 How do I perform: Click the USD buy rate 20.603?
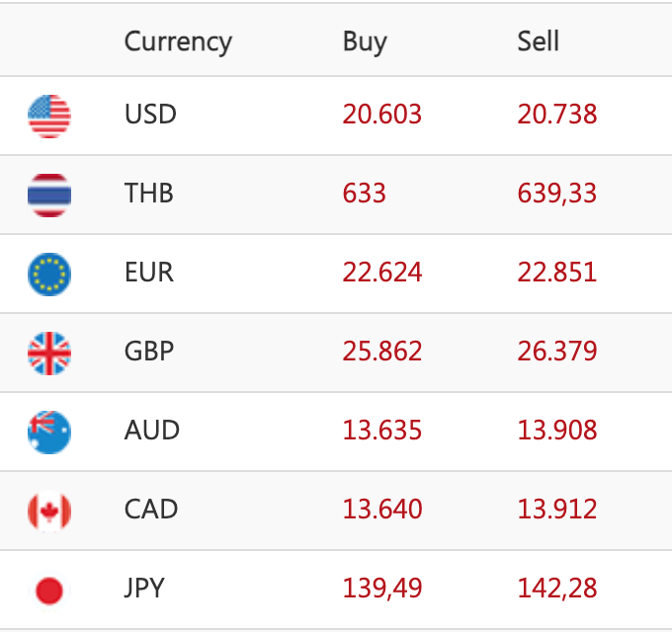[x=382, y=115]
